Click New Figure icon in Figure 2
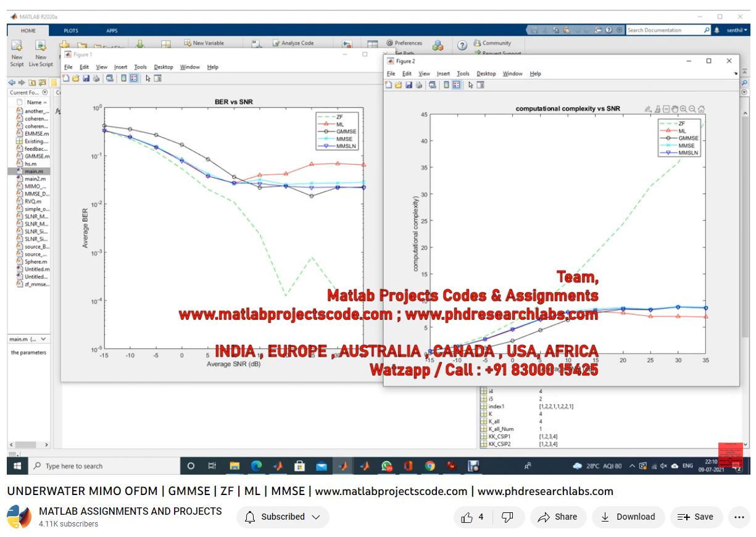Screen dimensions: 756x537 coord(389,85)
